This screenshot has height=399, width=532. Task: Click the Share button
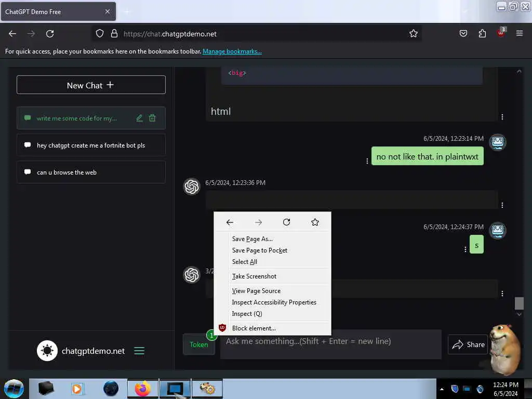tap(468, 344)
